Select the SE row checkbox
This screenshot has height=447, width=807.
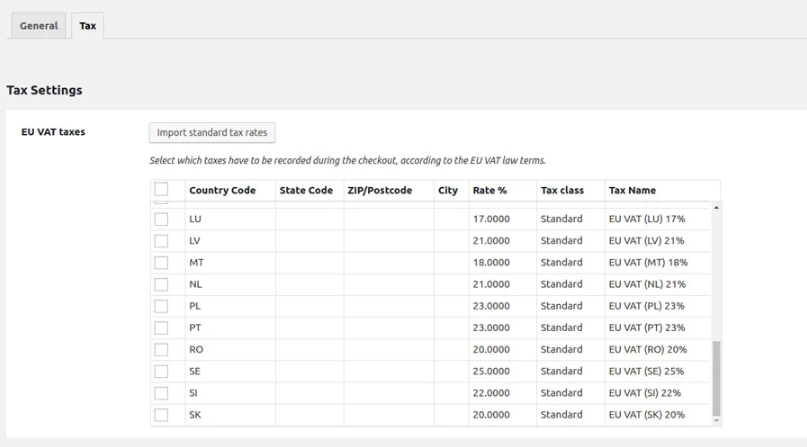coord(161,371)
